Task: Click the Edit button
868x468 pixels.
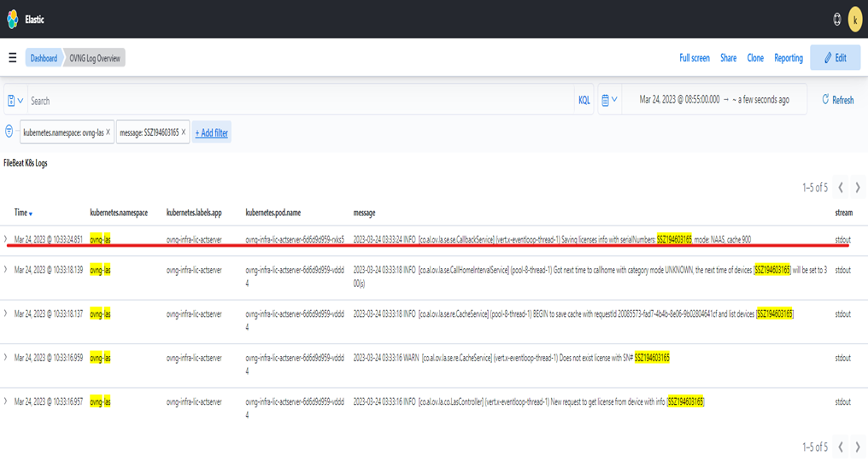Action: tap(835, 58)
